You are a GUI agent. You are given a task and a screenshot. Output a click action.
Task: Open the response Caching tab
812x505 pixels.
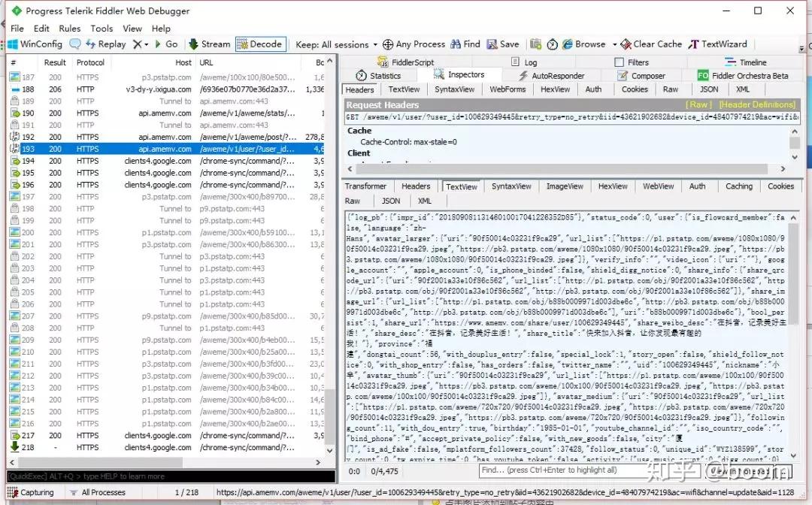pyautogui.click(x=739, y=186)
